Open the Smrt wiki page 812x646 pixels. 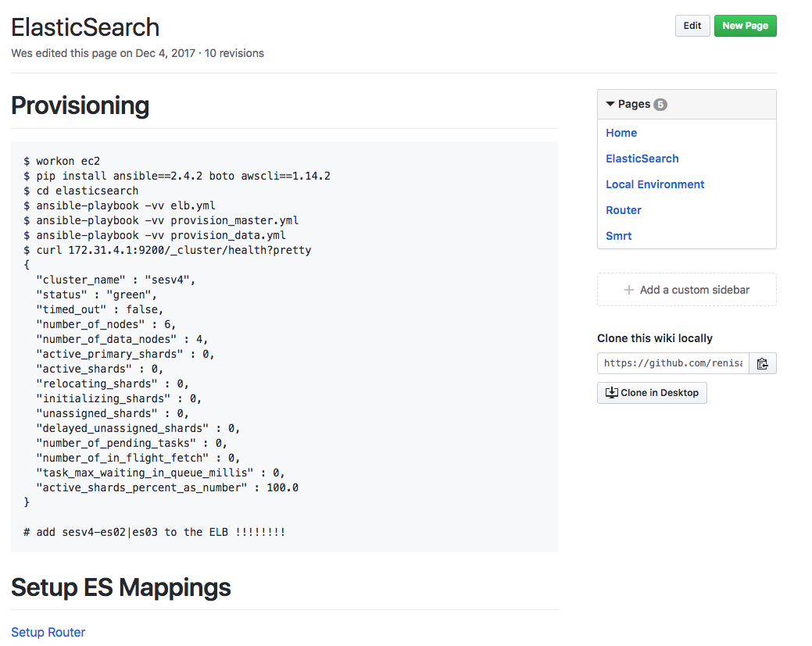(618, 236)
